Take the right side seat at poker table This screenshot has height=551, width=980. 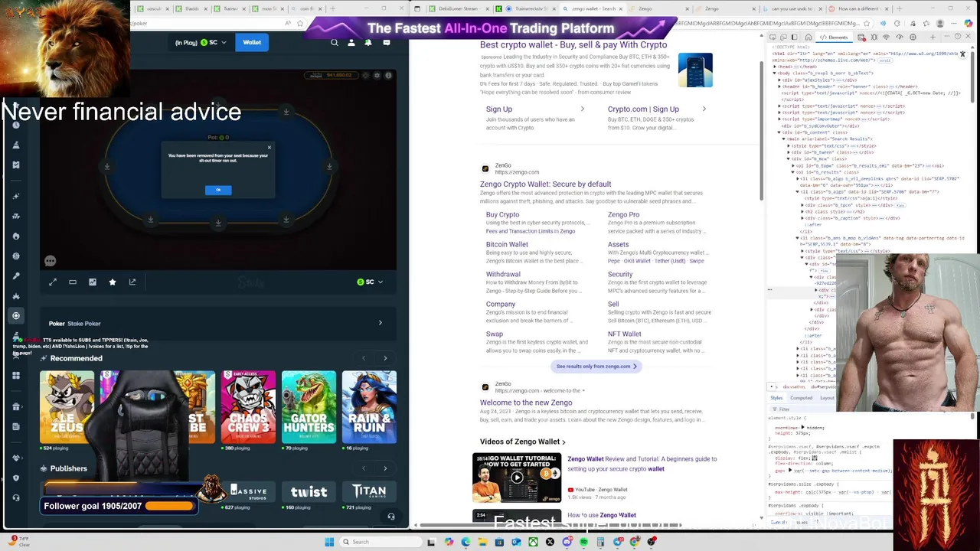pos(330,165)
